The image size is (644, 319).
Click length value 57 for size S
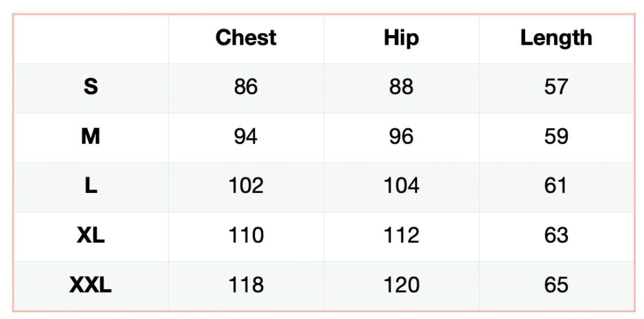click(556, 87)
